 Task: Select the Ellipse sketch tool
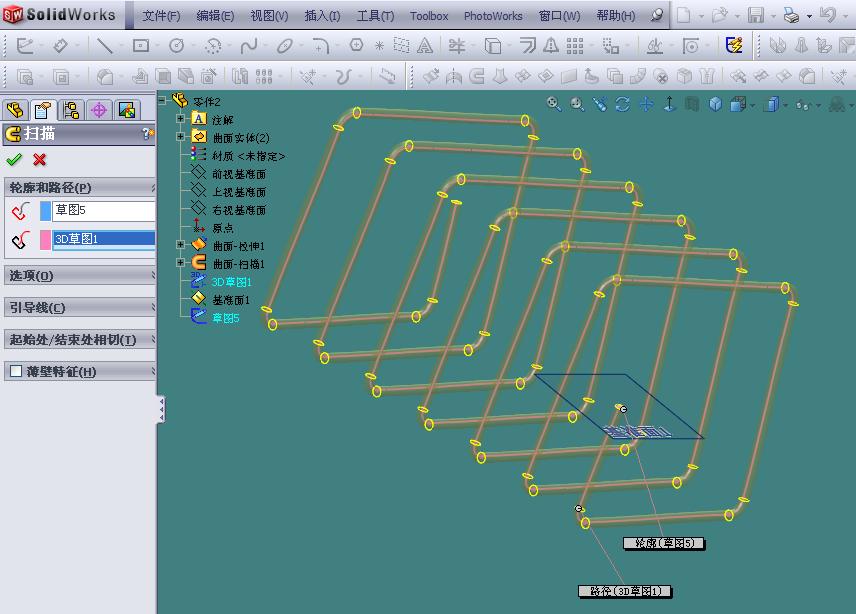click(284, 46)
